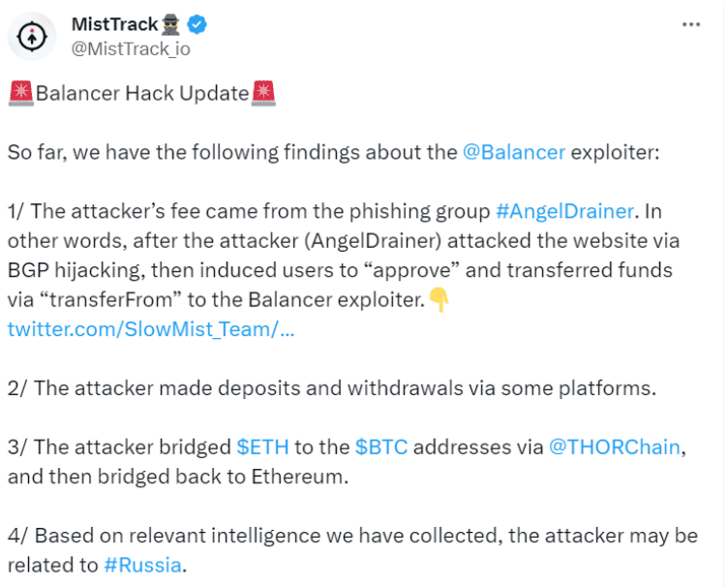The width and height of the screenshot is (728, 587).
Task: Click the siren emoji before "Balancer Hack Update"
Action: [x=20, y=94]
